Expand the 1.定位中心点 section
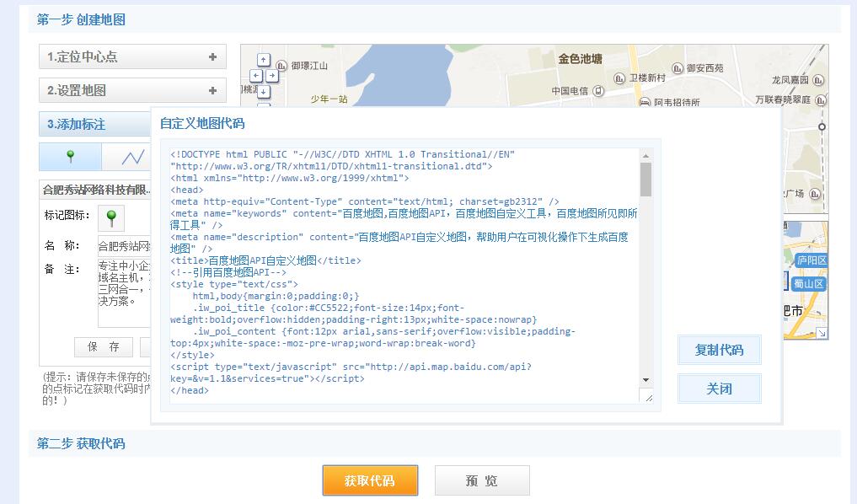The height and width of the screenshot is (504, 857). 132,57
